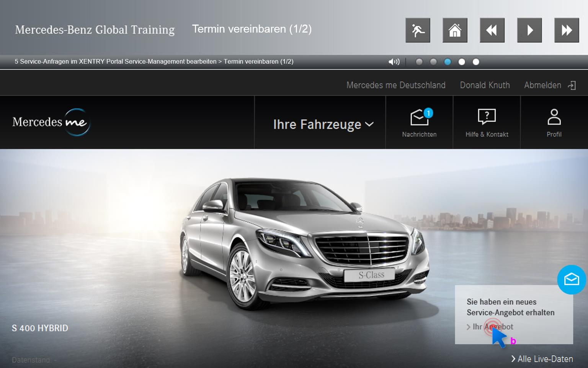This screenshot has height=368, width=588.
Task: Click the play arrow button
Action: [x=529, y=30]
